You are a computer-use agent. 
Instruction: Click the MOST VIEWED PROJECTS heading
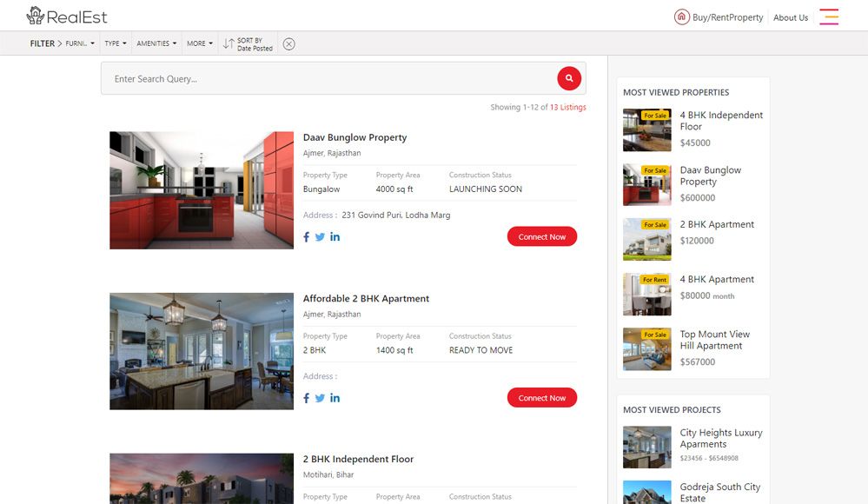tap(672, 410)
